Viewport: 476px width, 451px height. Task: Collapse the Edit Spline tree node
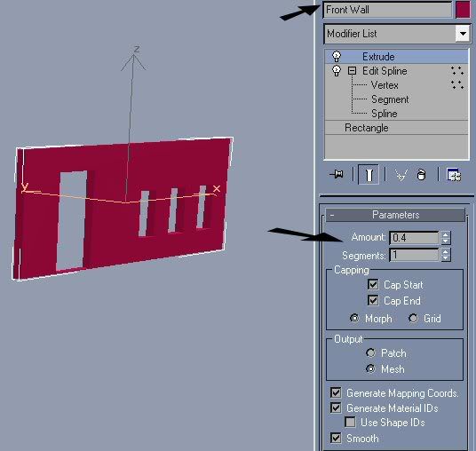(352, 71)
